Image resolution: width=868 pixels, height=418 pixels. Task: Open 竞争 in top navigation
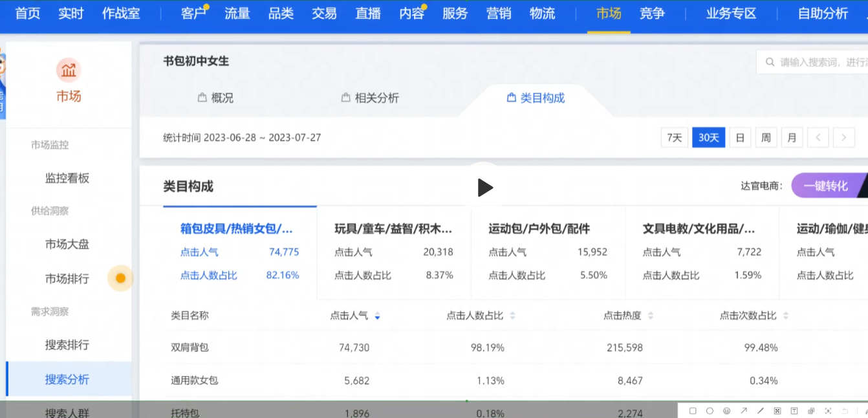click(652, 14)
